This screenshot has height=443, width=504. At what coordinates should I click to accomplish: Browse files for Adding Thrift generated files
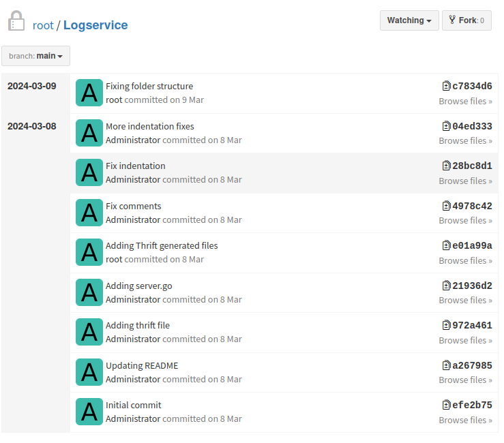pyautogui.click(x=465, y=260)
